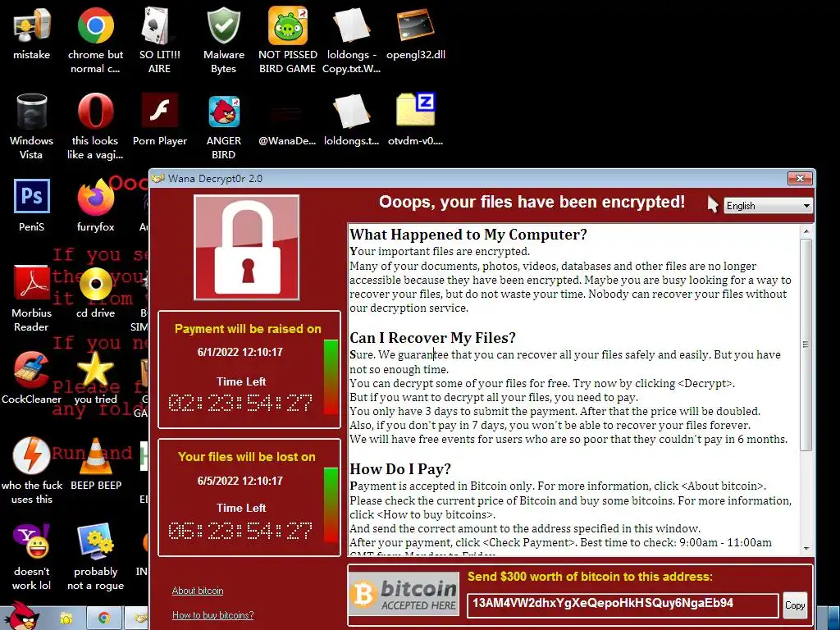Click the date '6/1/2022 12:10:17'
This screenshot has height=630, width=840.
pyautogui.click(x=240, y=352)
